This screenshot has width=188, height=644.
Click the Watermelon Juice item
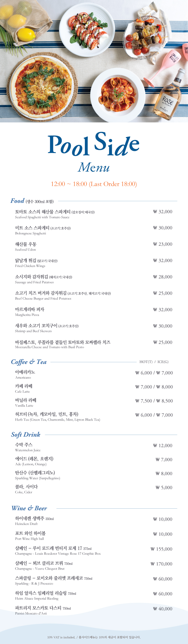click(x=28, y=447)
